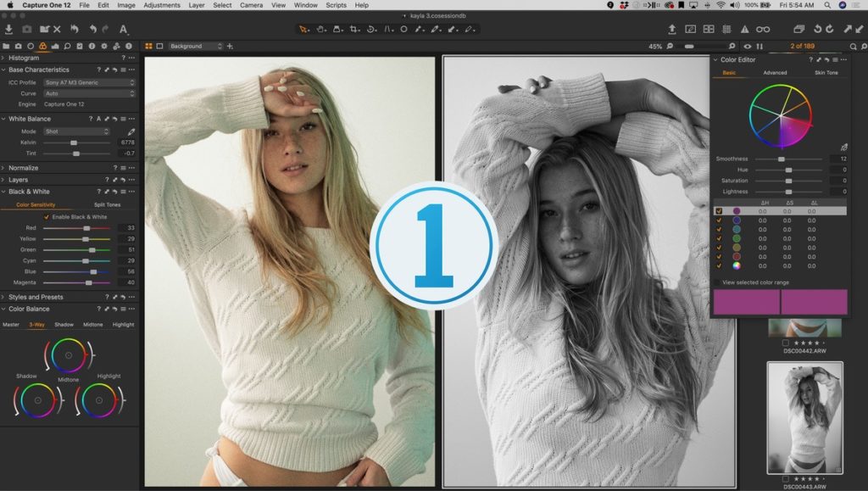Click the delete X icon in toolbar

pos(57,29)
